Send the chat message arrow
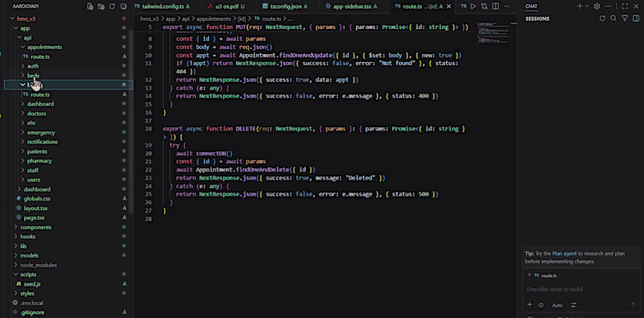Viewport: 644px width, 318px height. coord(633,305)
